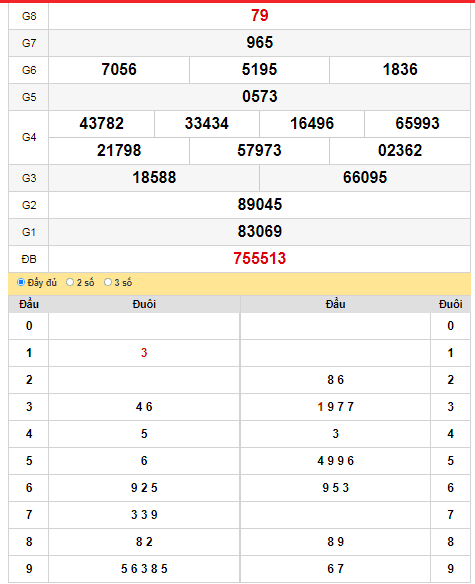Click the G5 result 0573

[259, 96]
